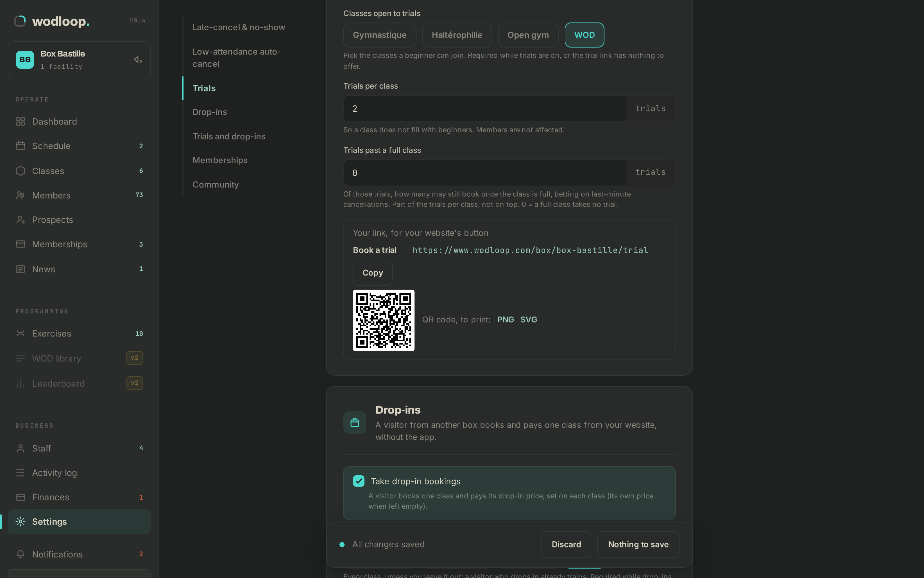Focus the Trials past a full class input
This screenshot has height=578, width=924.
[x=484, y=173]
